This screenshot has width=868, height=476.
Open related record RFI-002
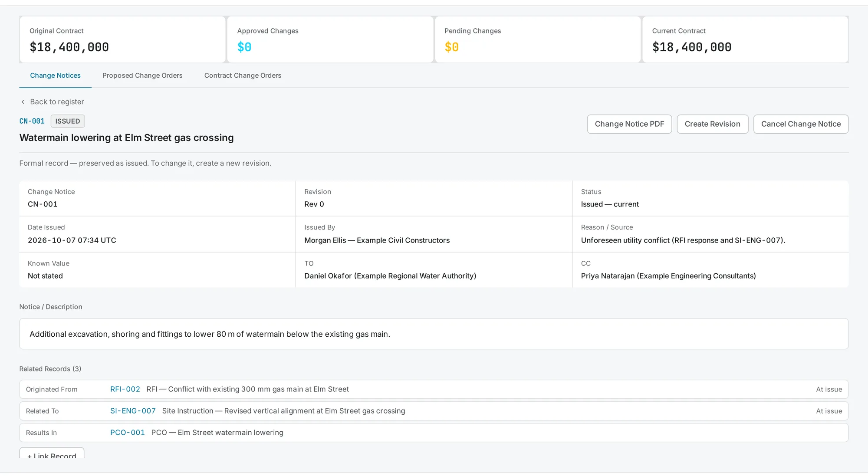tap(125, 389)
